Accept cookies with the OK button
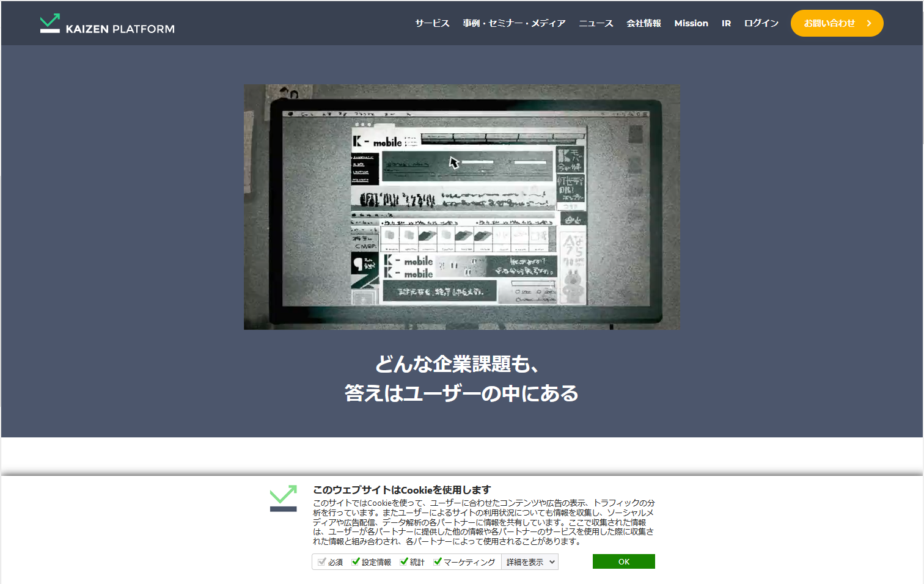The image size is (924, 584). pos(623,561)
